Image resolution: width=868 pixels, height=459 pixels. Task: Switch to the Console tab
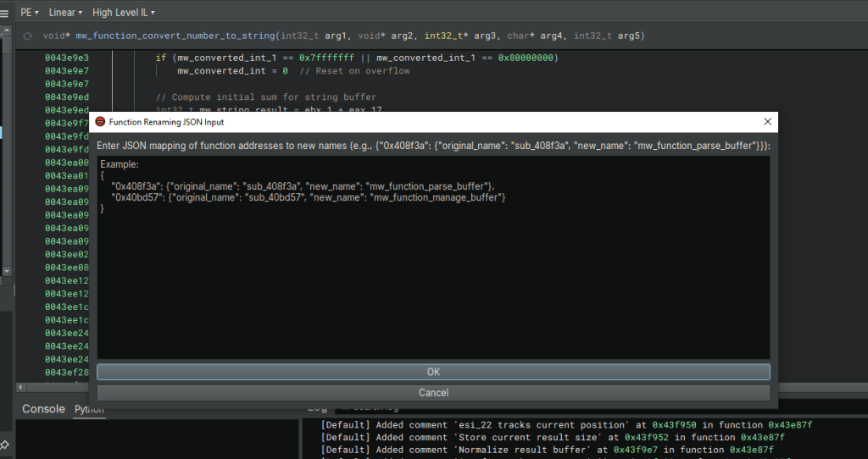[x=43, y=409]
